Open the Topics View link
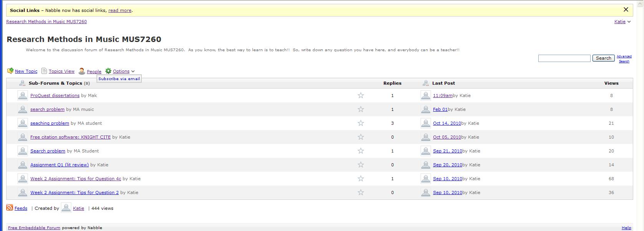This screenshot has width=644, height=231. tap(61, 71)
